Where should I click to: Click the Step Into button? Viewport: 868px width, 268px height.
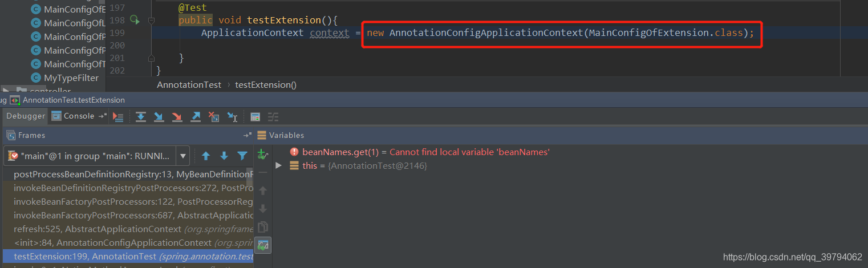(x=159, y=116)
